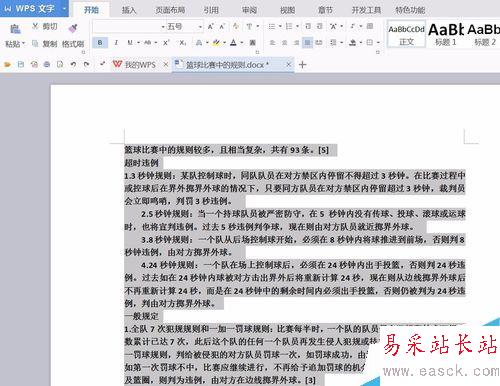
Task: Open the 引用 (References) tab
Action: pos(211,10)
